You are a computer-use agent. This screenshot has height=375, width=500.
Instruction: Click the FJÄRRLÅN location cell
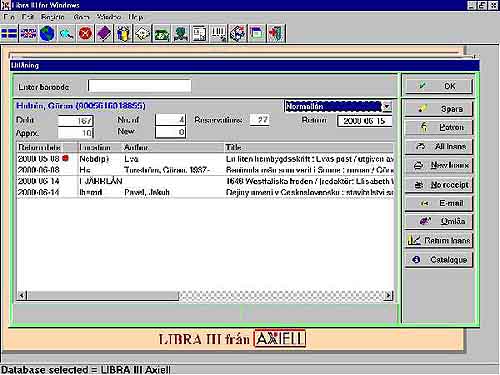101,181
